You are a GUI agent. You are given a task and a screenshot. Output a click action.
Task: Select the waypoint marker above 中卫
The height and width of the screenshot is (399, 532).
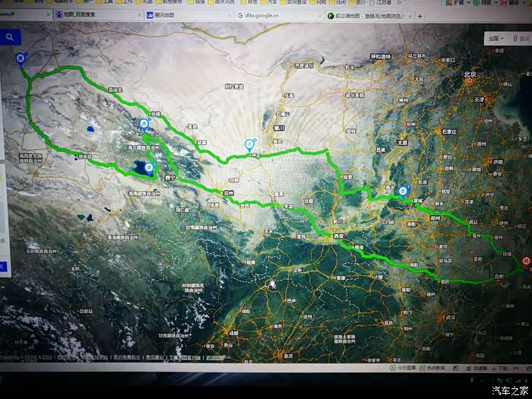click(x=250, y=145)
